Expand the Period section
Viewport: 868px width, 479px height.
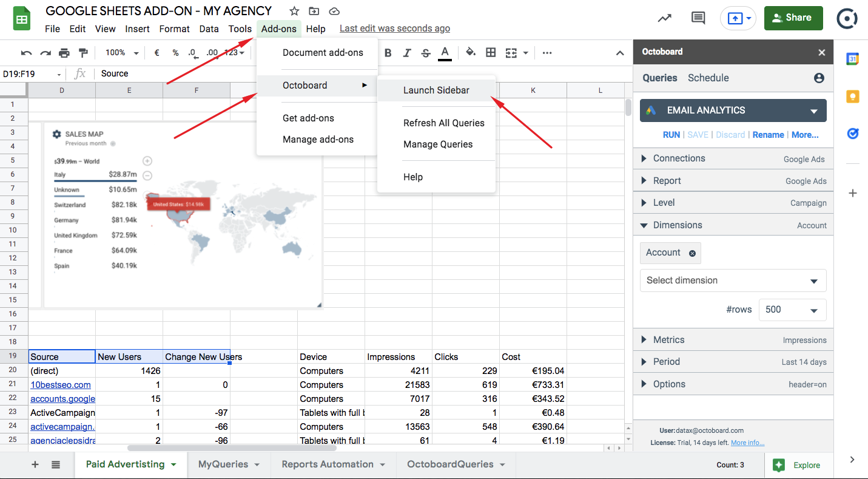coord(733,362)
